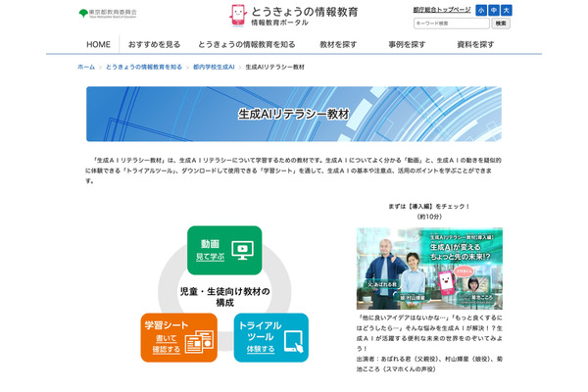Click the orange 学習シート 書いて確認する tile

point(179,337)
